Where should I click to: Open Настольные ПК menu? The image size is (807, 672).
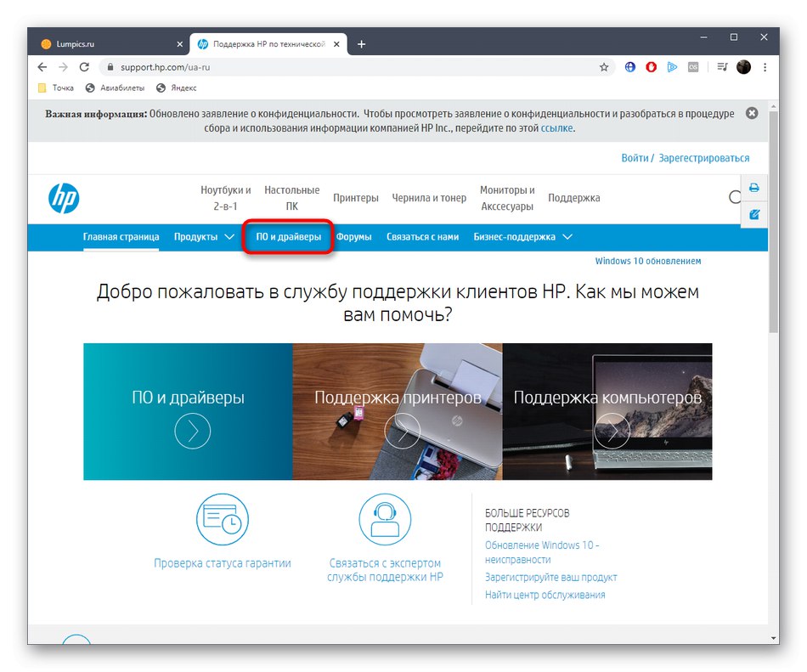292,198
